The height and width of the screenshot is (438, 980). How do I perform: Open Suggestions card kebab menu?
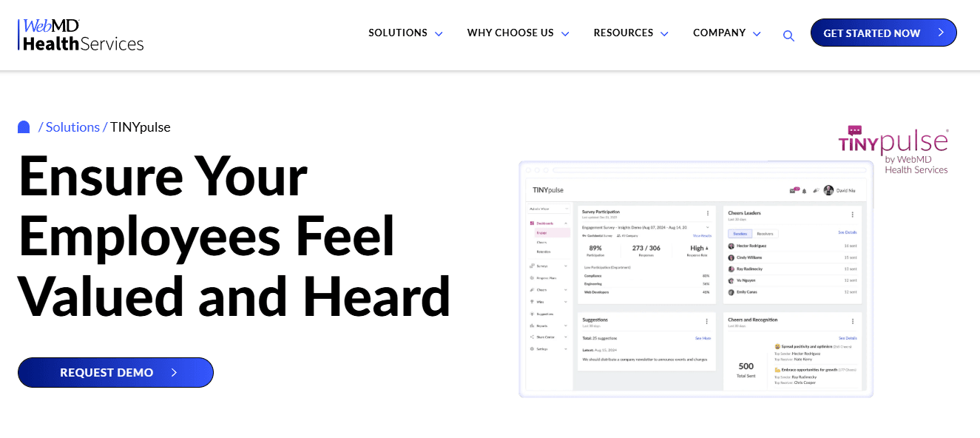tap(706, 321)
